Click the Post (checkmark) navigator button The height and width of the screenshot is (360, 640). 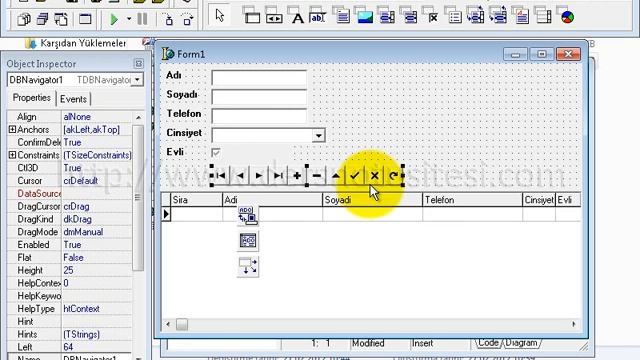(x=355, y=176)
